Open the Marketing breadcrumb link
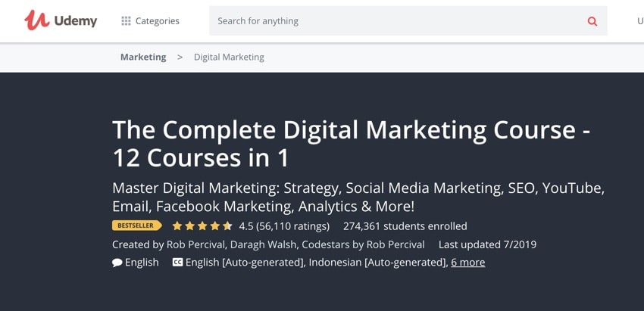 point(143,57)
